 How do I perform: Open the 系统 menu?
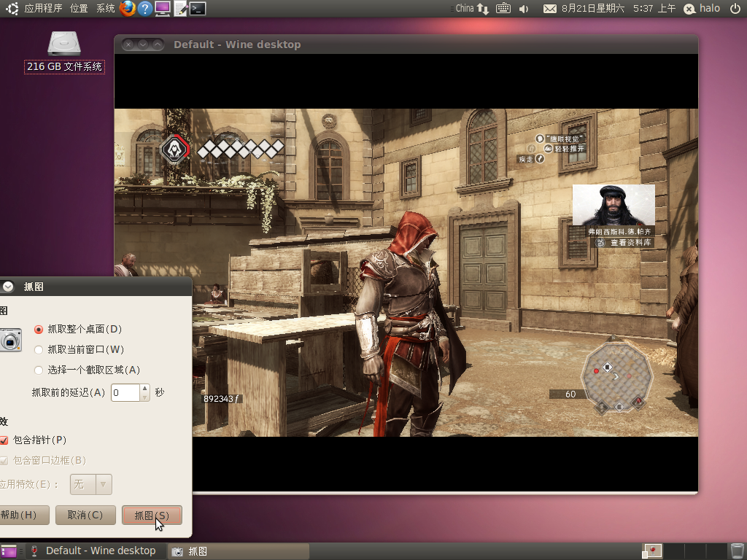[x=105, y=9]
